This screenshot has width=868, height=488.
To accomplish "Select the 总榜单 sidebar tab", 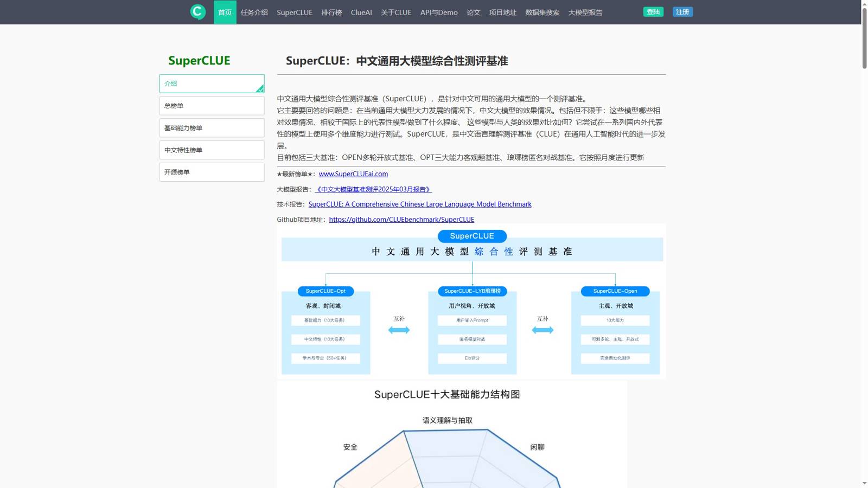I will pos(212,106).
